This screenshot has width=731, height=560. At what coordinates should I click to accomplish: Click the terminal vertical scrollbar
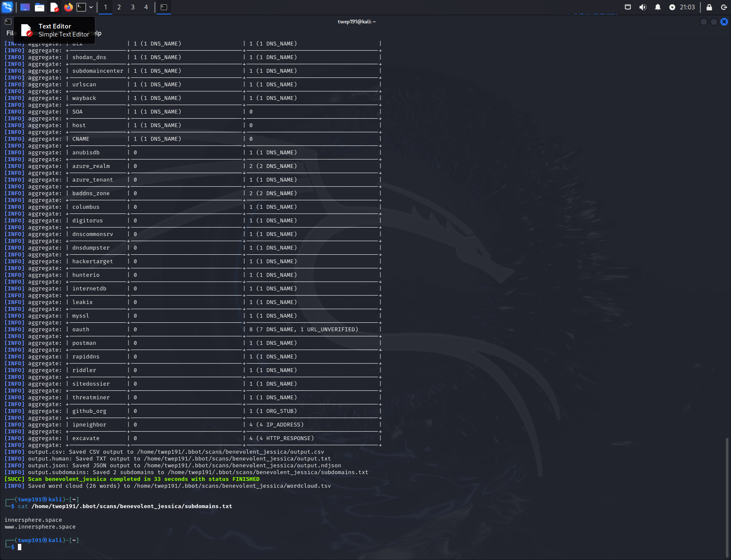[x=727, y=497]
